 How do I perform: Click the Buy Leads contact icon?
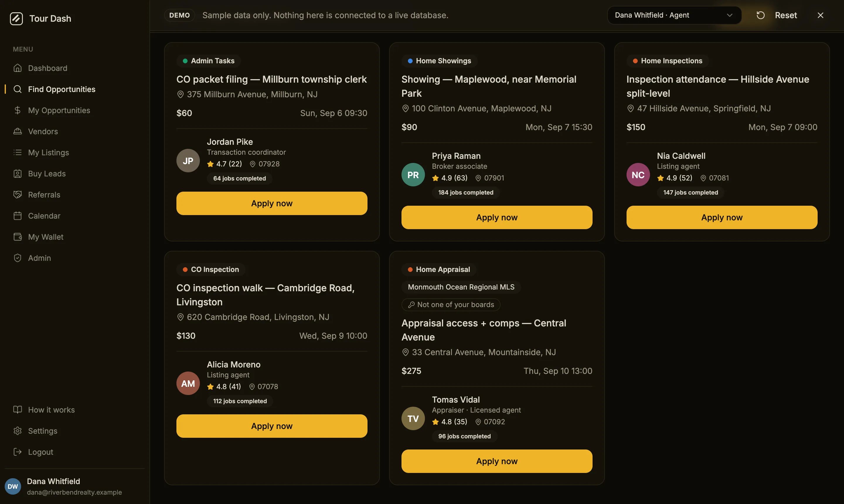[17, 173]
